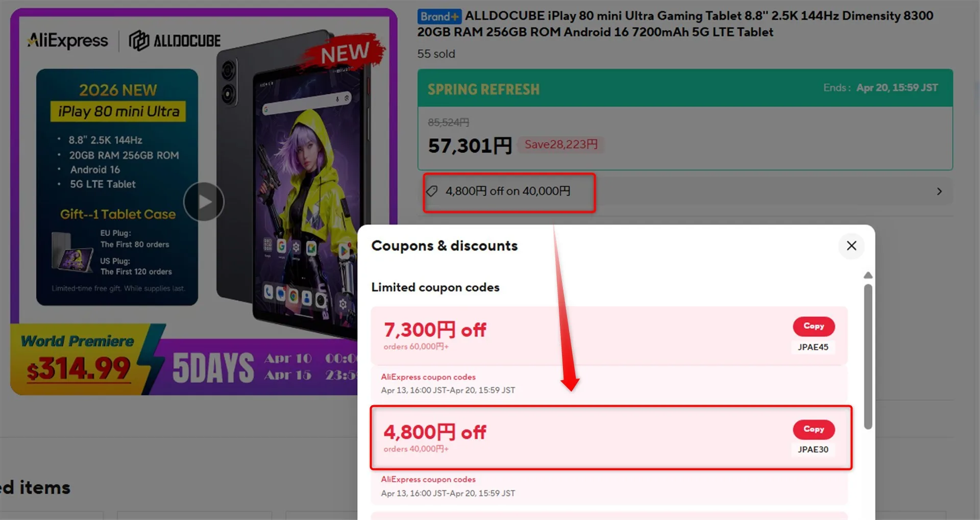Image resolution: width=980 pixels, height=520 pixels.
Task: Open the 4,800円 off on 40,000円 offer
Action: 508,191
